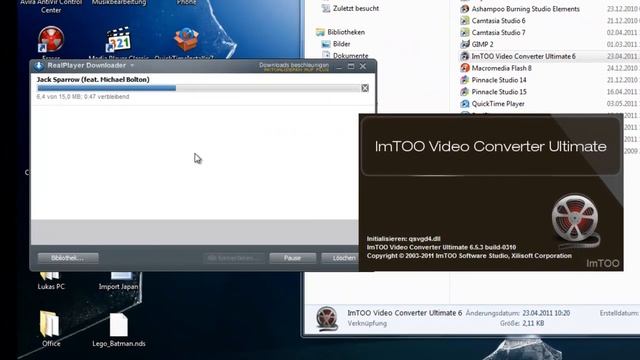Click the Macromedia Flash 8 file icon
640x360 pixels.
[x=464, y=68]
